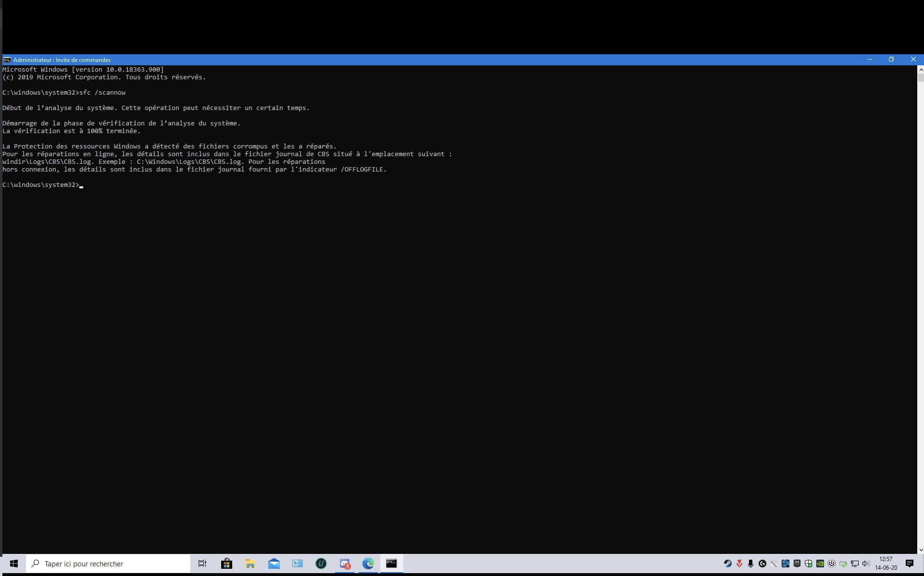Open the IObit Uninstaller taskbar icon
The image size is (924, 576).
[321, 564]
